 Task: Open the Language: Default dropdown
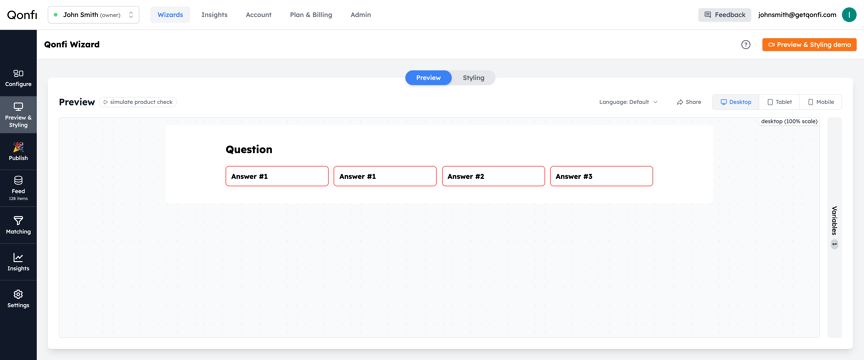point(628,102)
